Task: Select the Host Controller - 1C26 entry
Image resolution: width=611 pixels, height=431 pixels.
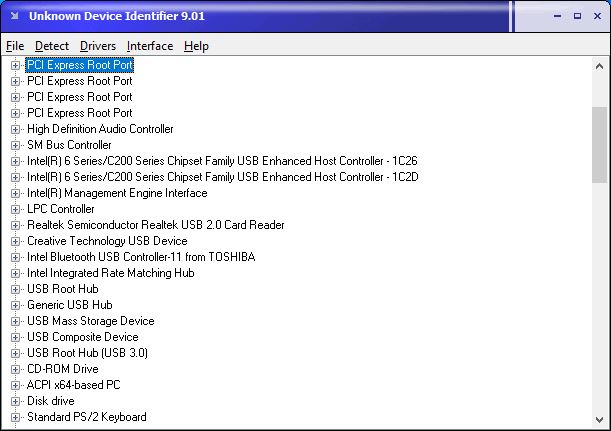Action: [222, 161]
